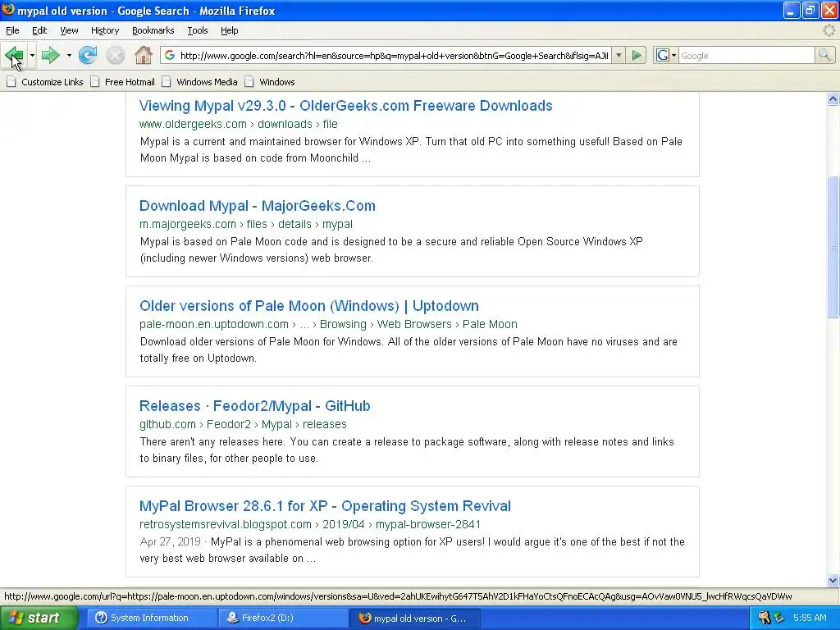Click the green Back arrow button
Screen dimensions: 840x630
(x=14, y=55)
